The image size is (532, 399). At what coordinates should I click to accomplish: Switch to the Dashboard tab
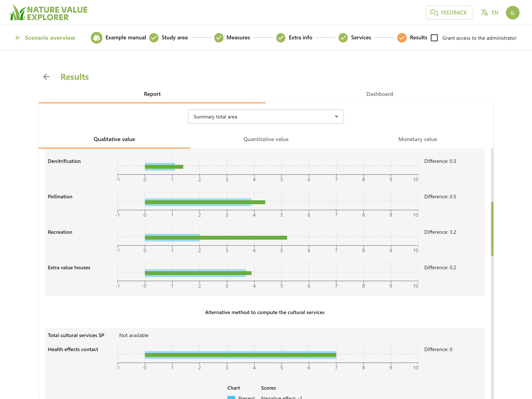[380, 94]
